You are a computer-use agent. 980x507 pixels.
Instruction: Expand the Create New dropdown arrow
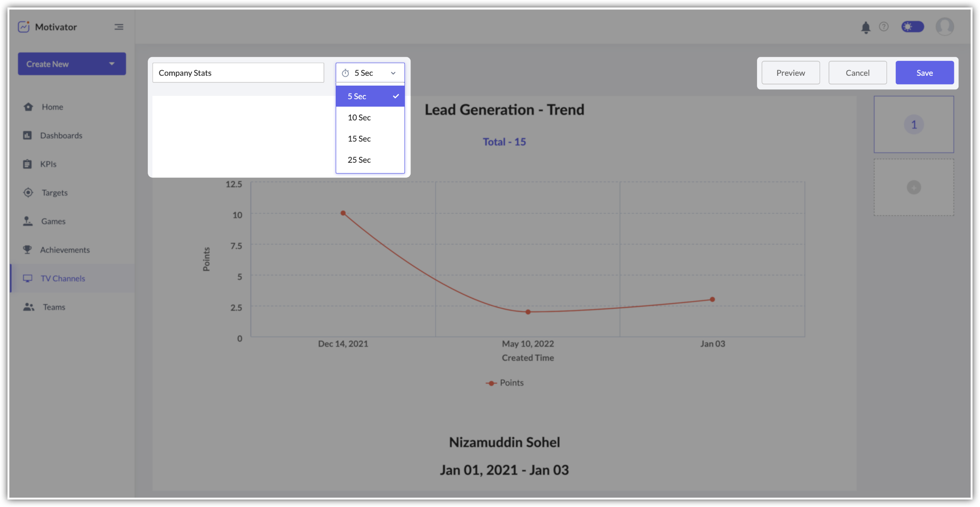tap(112, 64)
